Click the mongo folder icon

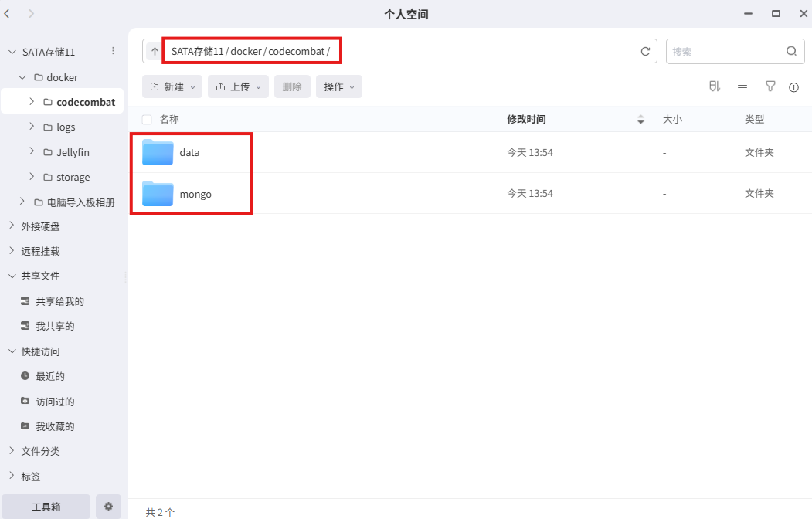point(158,194)
